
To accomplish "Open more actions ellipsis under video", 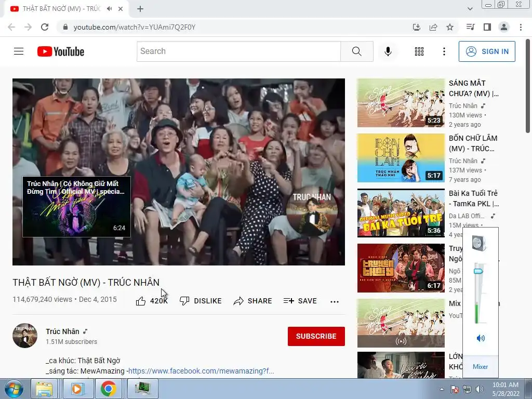I will 335,302.
